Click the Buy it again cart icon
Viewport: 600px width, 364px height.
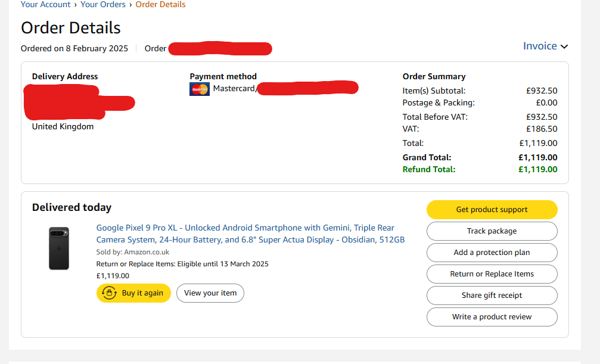(109, 293)
